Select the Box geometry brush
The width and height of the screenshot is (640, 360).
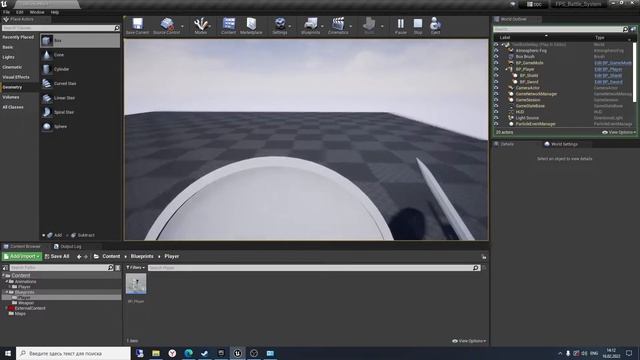[80, 40]
